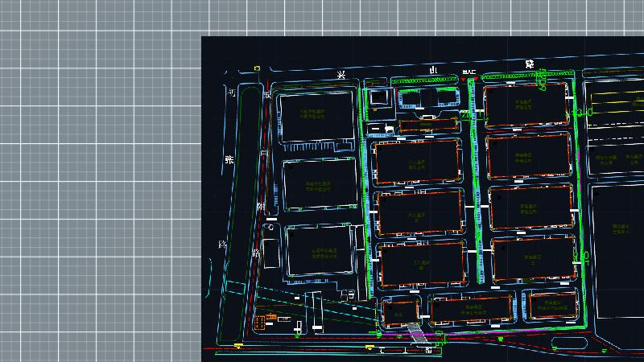This screenshot has width=644, height=362.
Task: Click the small square building at top center
Action: coord(380,99)
